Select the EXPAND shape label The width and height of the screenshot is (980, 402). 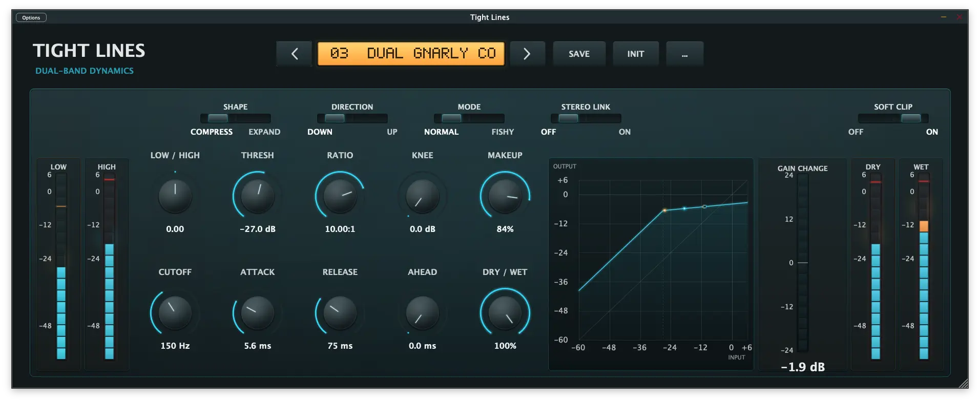coord(264,132)
